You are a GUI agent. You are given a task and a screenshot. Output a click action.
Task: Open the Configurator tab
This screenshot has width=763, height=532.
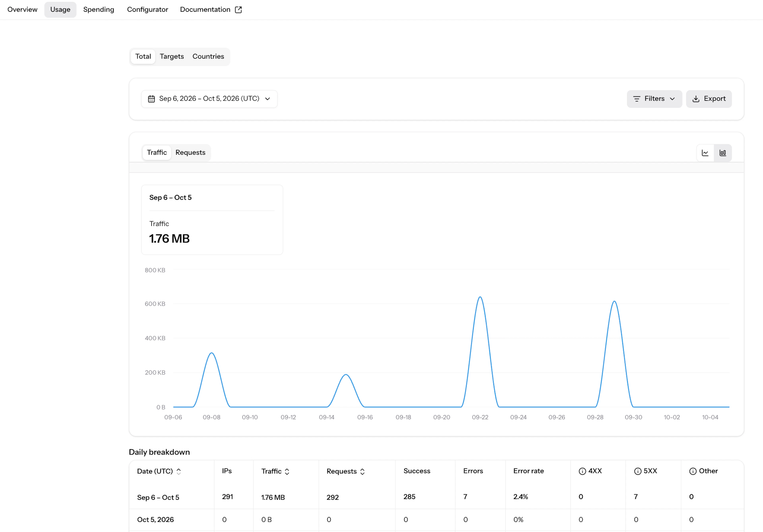(x=148, y=10)
